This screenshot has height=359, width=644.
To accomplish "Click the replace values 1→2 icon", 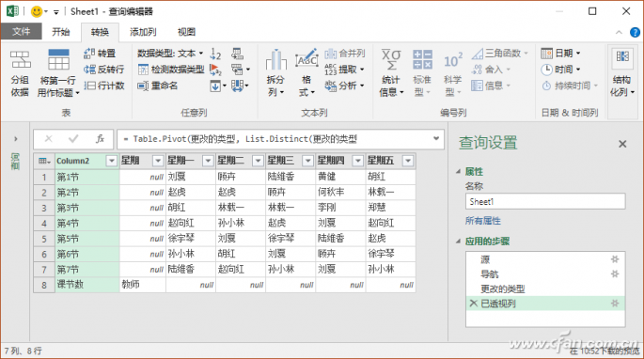I will click(x=215, y=54).
